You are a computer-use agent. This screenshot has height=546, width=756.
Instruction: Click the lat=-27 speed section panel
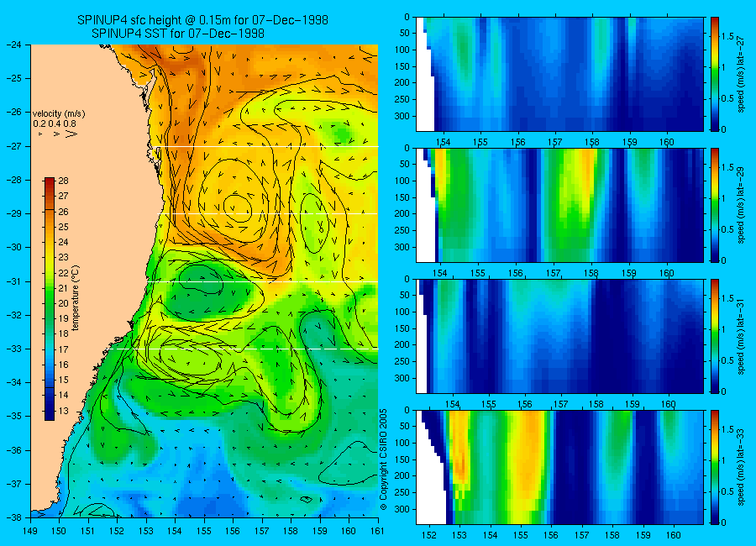[559, 74]
